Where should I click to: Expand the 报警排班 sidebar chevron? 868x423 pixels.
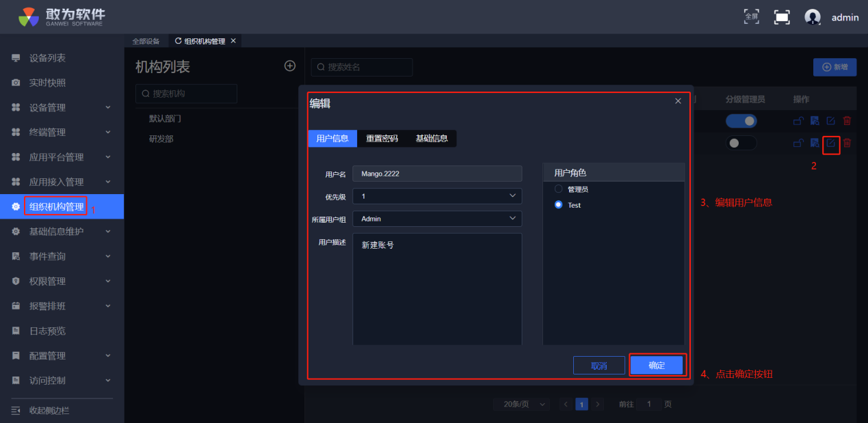click(108, 306)
